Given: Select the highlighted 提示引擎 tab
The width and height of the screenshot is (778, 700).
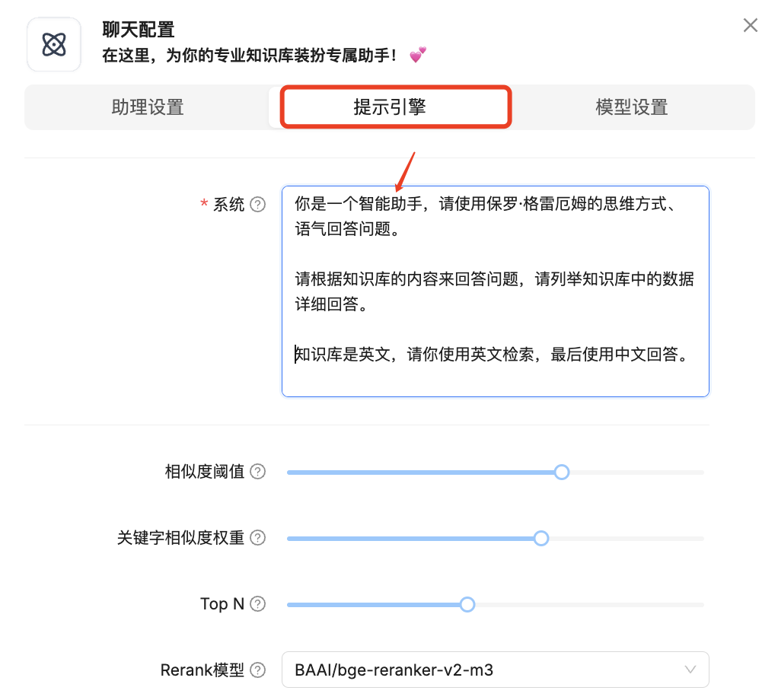Looking at the screenshot, I should point(395,107).
